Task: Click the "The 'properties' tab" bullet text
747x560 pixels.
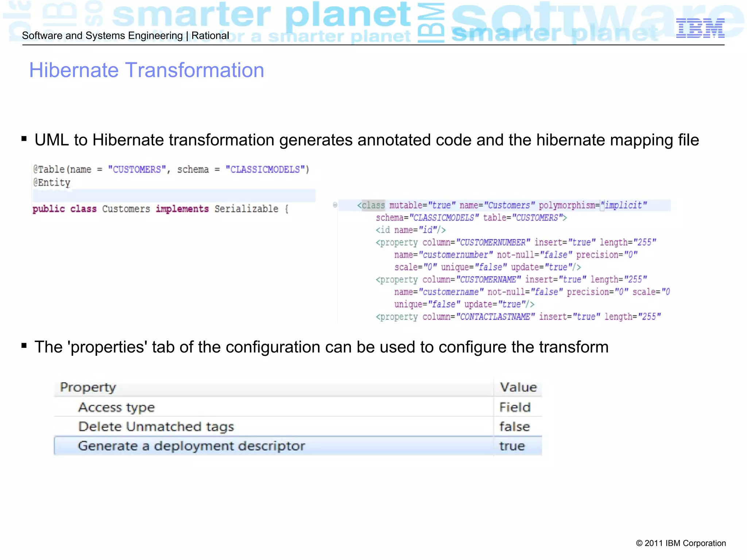Action: pyautogui.click(x=321, y=347)
